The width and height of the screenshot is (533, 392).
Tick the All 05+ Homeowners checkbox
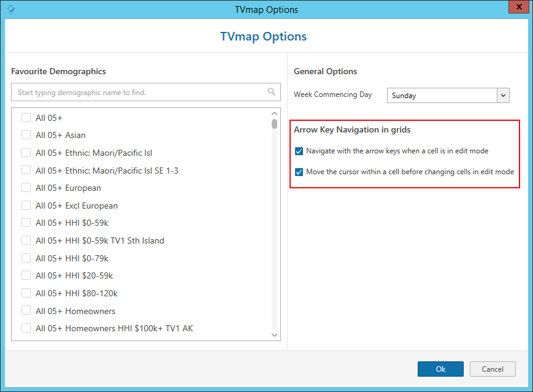[x=26, y=310]
